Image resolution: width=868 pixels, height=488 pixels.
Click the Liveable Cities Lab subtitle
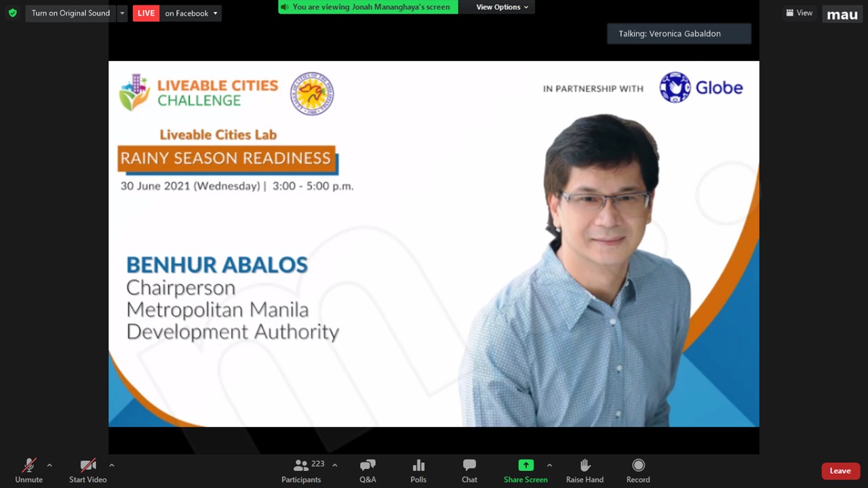218,134
